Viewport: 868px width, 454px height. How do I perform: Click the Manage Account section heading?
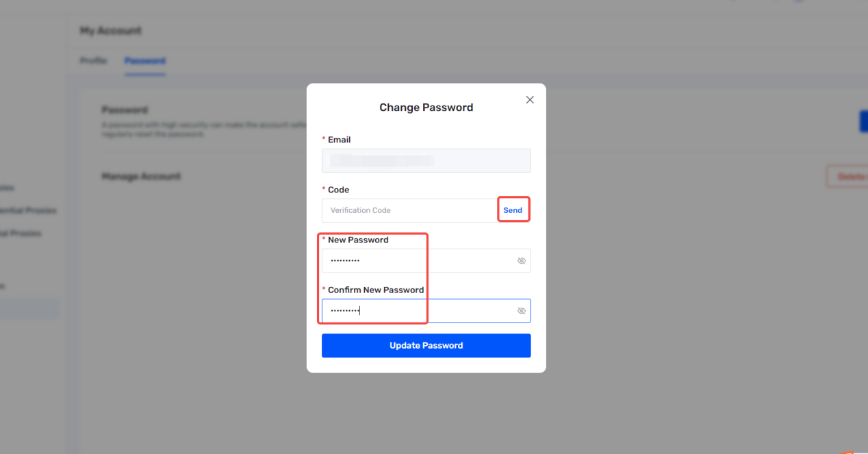tap(141, 177)
